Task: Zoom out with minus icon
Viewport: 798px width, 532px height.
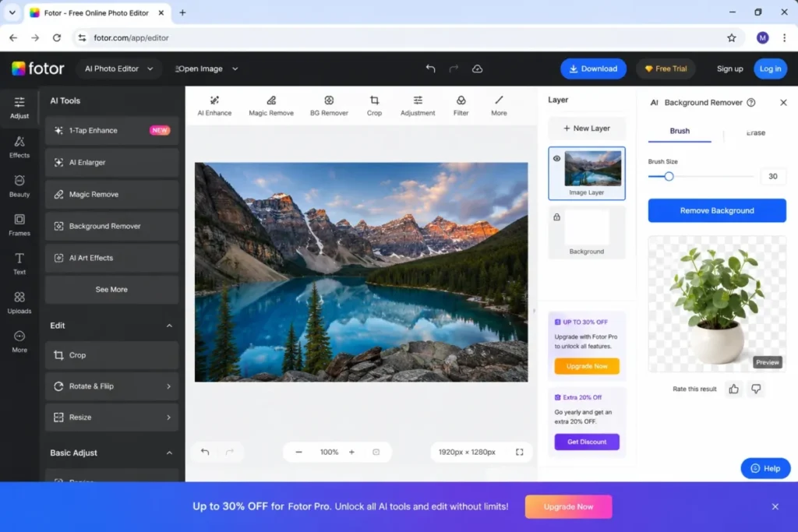Action: coord(298,452)
